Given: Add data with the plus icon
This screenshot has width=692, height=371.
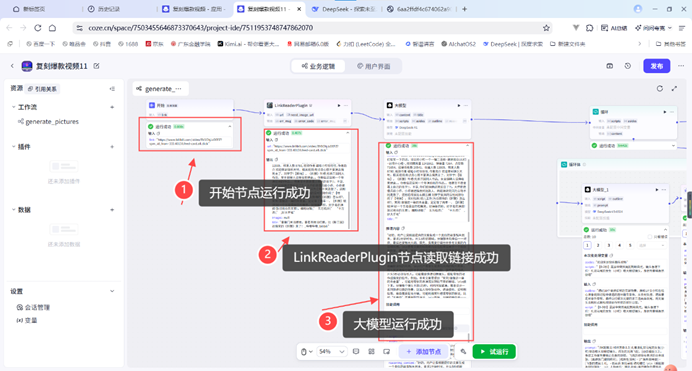Looking at the screenshot, I should pyautogui.click(x=112, y=210).
